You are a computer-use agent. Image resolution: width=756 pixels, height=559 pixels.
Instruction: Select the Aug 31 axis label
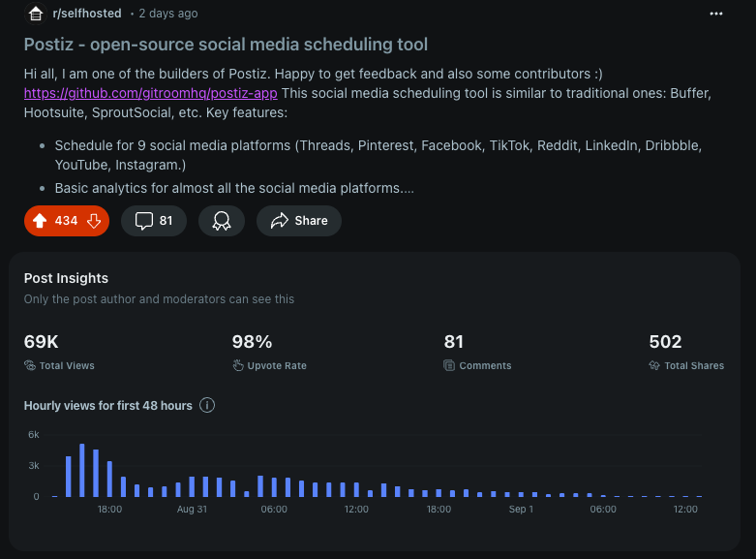click(192, 509)
